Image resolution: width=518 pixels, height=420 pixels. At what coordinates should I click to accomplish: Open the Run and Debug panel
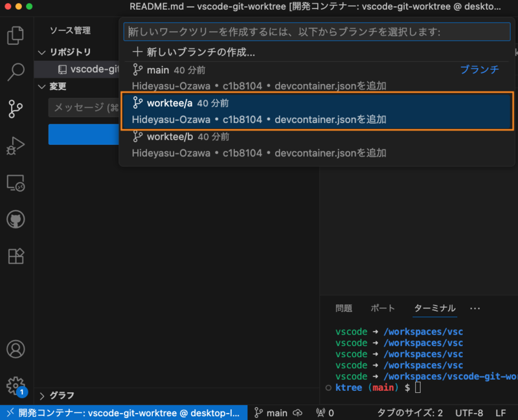16,146
